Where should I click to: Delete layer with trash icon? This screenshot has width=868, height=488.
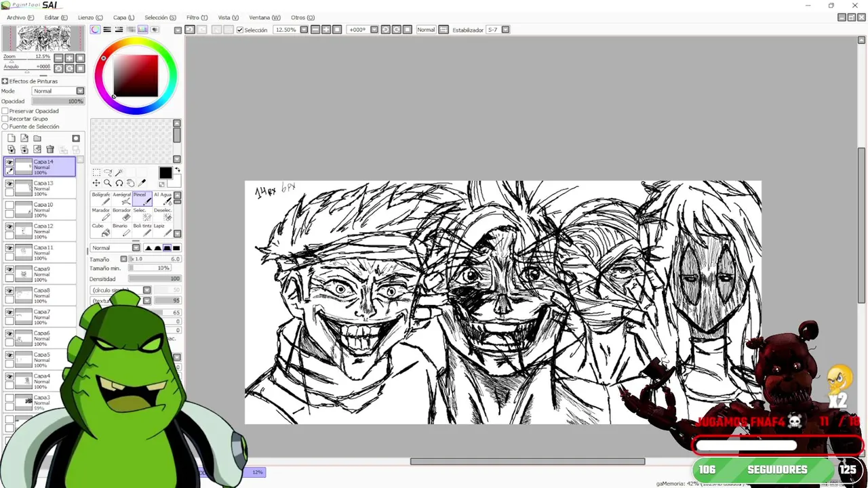[x=50, y=149]
